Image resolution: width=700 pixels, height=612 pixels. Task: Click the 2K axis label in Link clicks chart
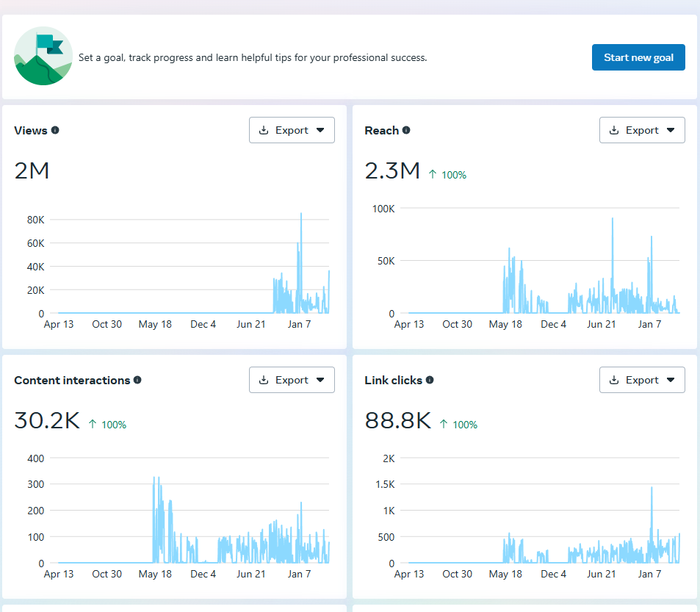pyautogui.click(x=389, y=458)
